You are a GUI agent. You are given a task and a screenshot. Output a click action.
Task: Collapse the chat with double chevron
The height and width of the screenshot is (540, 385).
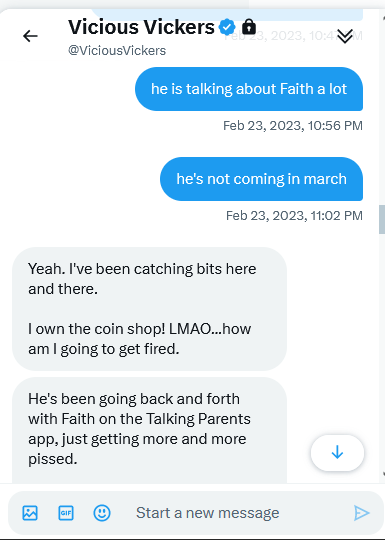tap(345, 36)
